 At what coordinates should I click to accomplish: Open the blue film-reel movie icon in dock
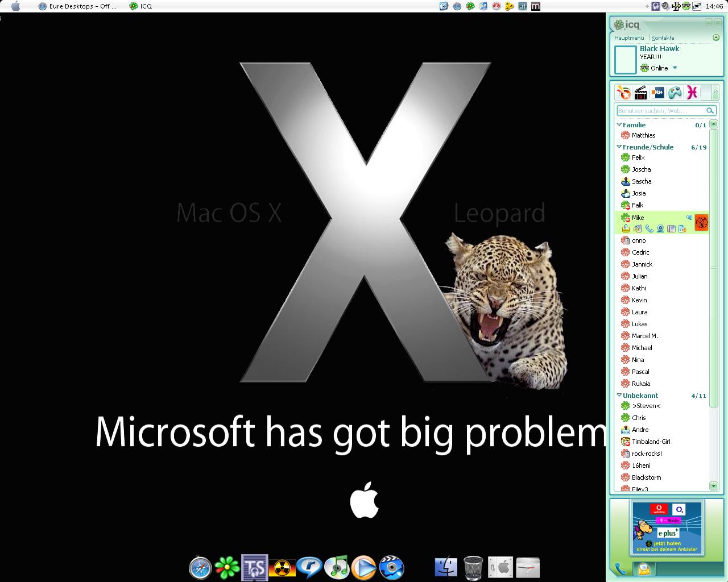pos(391,567)
